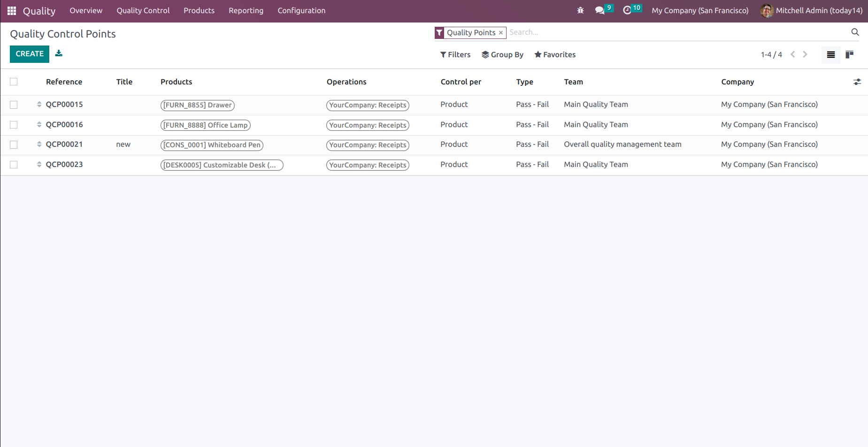Open the search magnifier icon
This screenshot has width=868, height=447.
coord(855,32)
